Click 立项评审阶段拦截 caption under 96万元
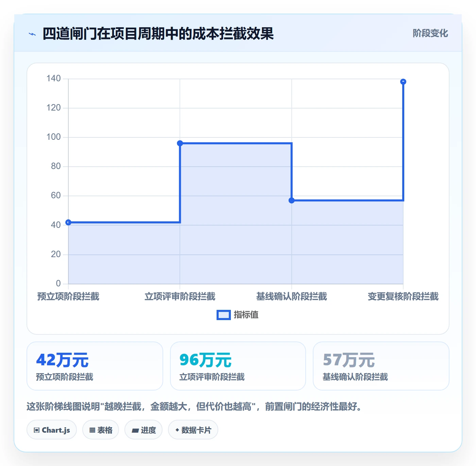This screenshot has width=476, height=466. tap(212, 377)
